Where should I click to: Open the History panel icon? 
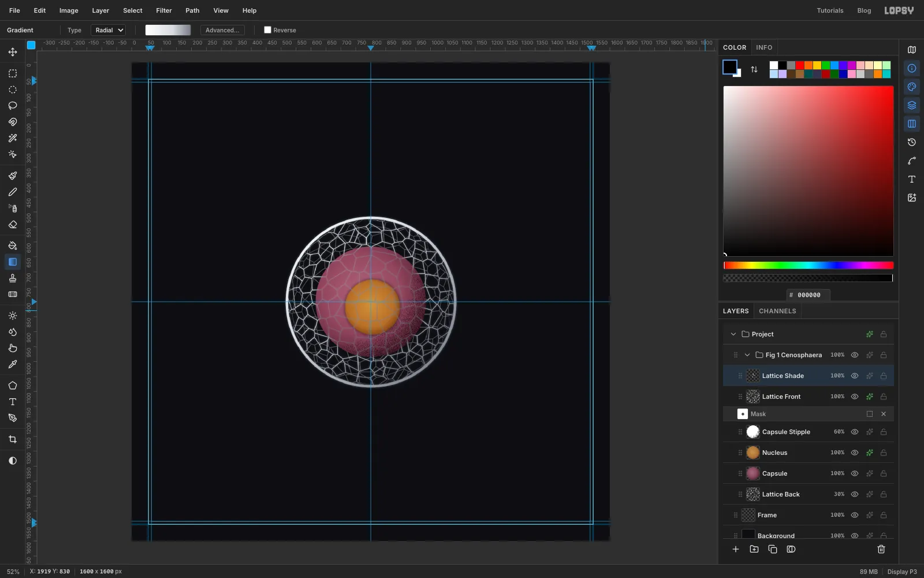(x=912, y=142)
